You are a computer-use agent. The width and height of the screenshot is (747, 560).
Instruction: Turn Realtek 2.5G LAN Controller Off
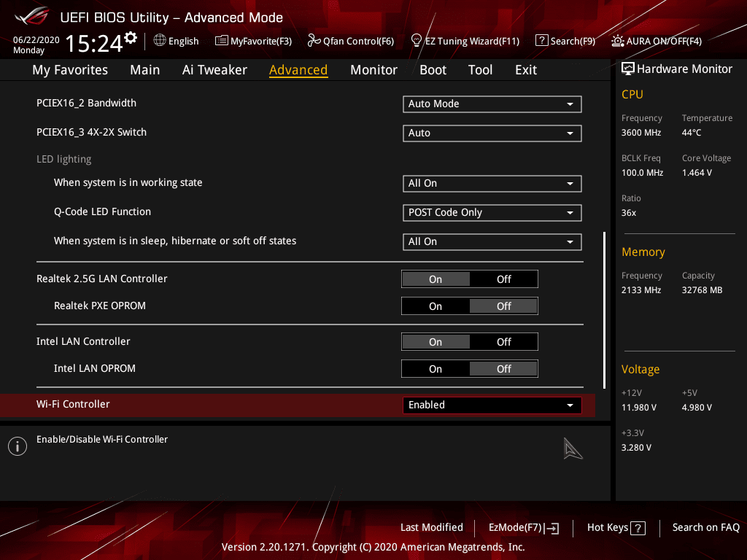[503, 279]
